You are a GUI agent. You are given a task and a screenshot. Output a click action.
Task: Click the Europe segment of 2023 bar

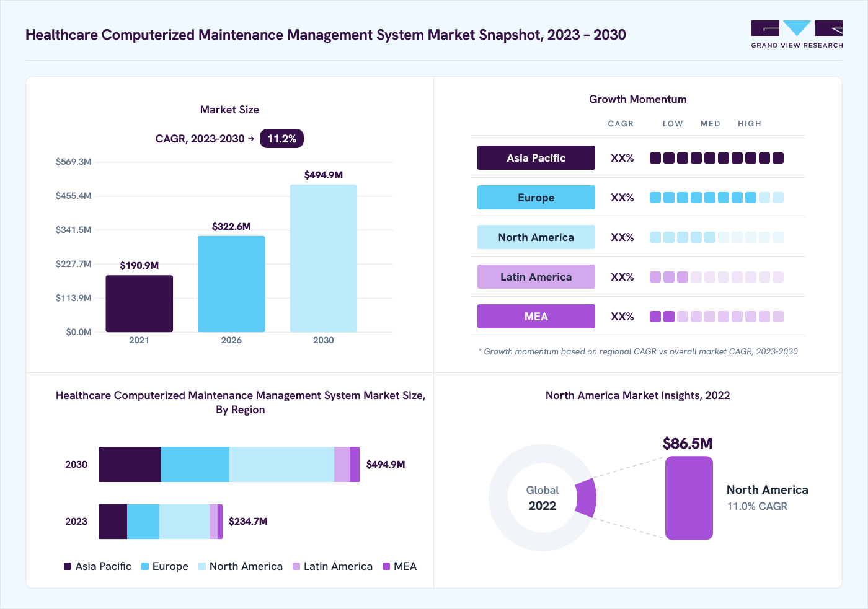coord(143,522)
